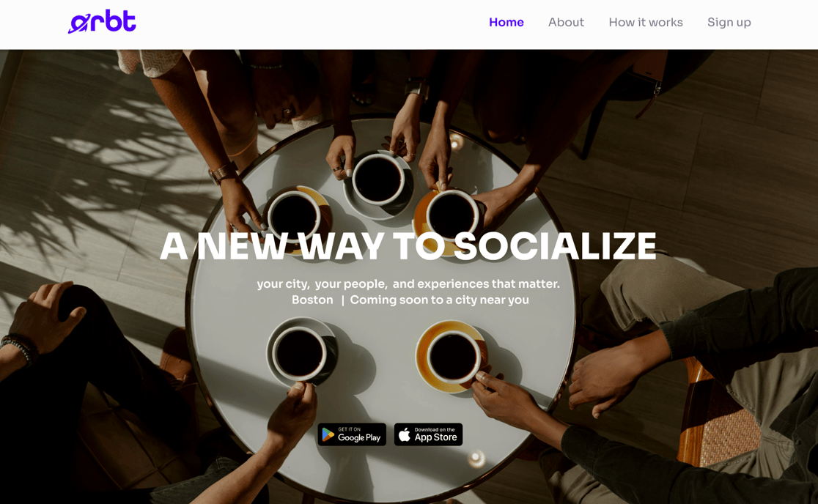Click the Get it on Google Play badge

(352, 434)
